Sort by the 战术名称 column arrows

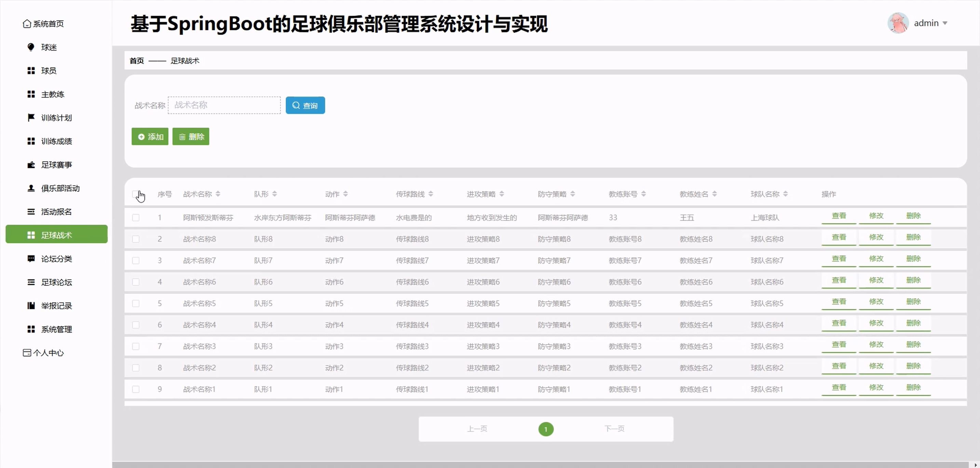(218, 194)
